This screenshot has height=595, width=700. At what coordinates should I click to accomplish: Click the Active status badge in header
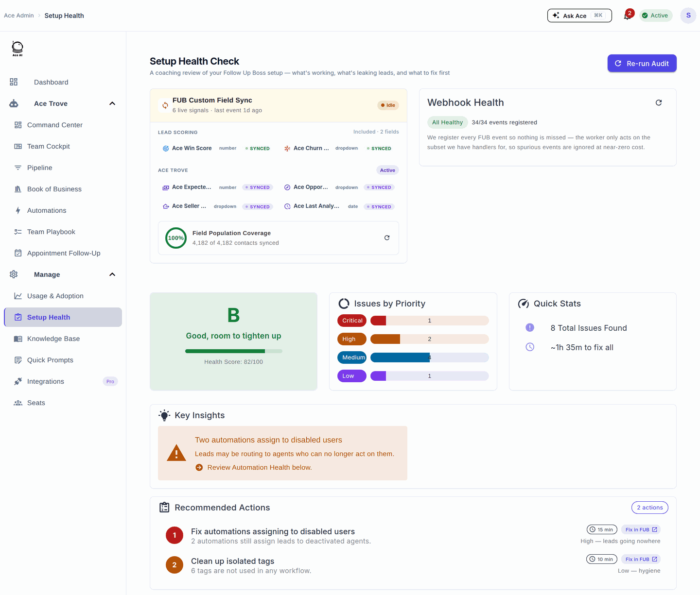[656, 16]
